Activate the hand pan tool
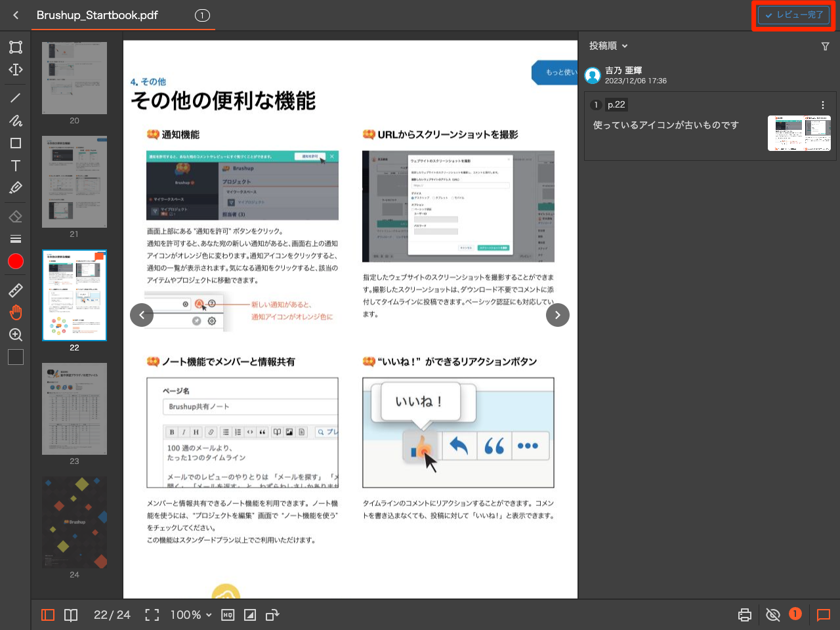The image size is (840, 630). coord(15,312)
